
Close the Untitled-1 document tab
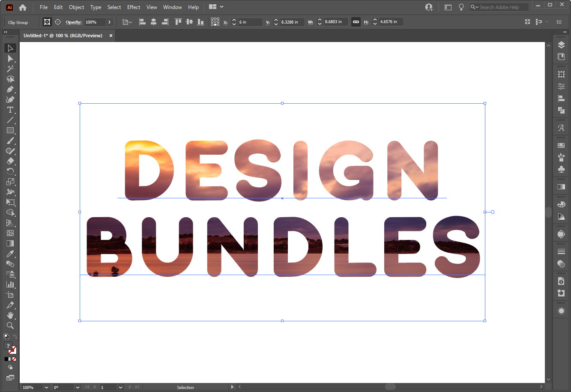pos(111,36)
